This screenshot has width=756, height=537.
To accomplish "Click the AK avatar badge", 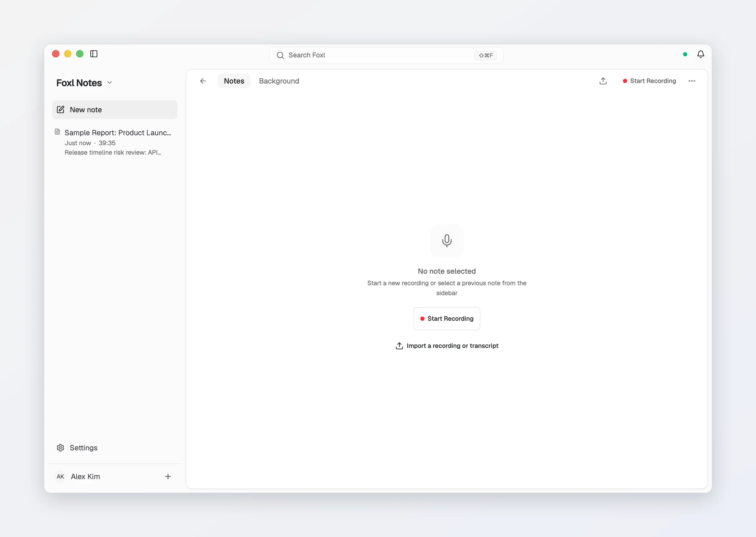I will [60, 476].
